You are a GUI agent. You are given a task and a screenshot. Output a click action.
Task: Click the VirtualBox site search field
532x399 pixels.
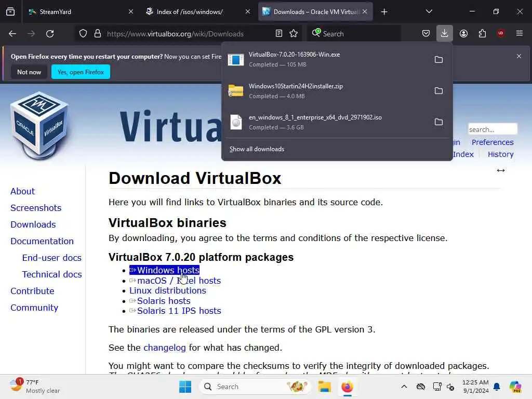493,129
